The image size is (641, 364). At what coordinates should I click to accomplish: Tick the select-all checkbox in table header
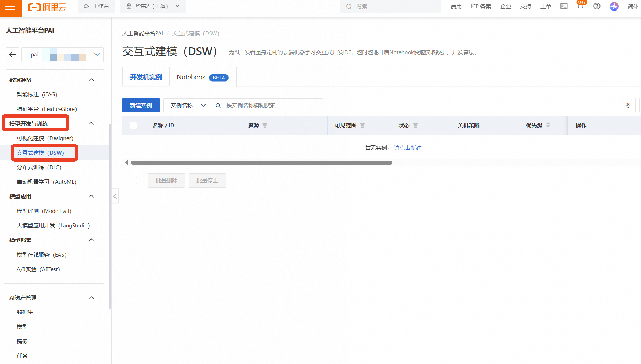click(x=133, y=126)
